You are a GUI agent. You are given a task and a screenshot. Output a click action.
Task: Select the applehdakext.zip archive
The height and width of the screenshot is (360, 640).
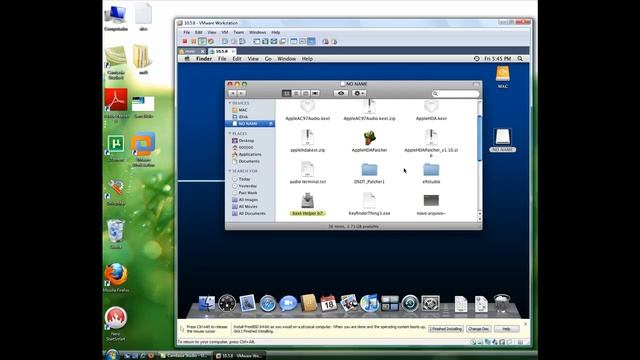click(307, 138)
